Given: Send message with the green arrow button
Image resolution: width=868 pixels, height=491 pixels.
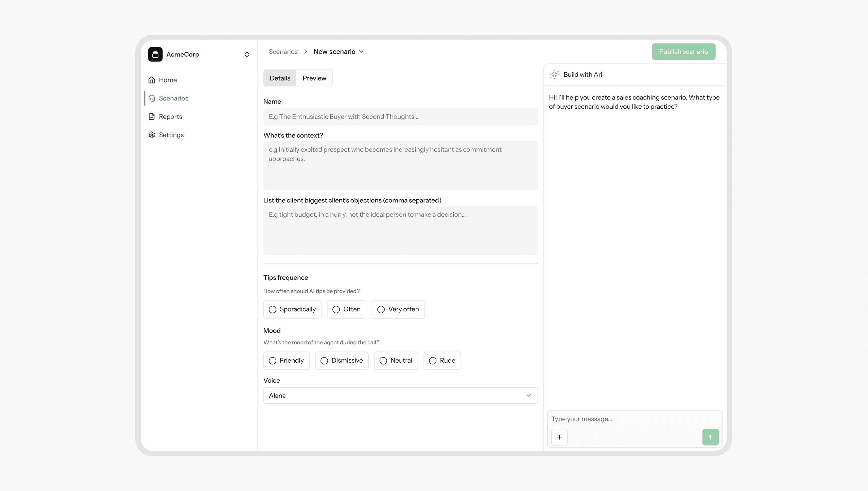Looking at the screenshot, I should (x=710, y=437).
